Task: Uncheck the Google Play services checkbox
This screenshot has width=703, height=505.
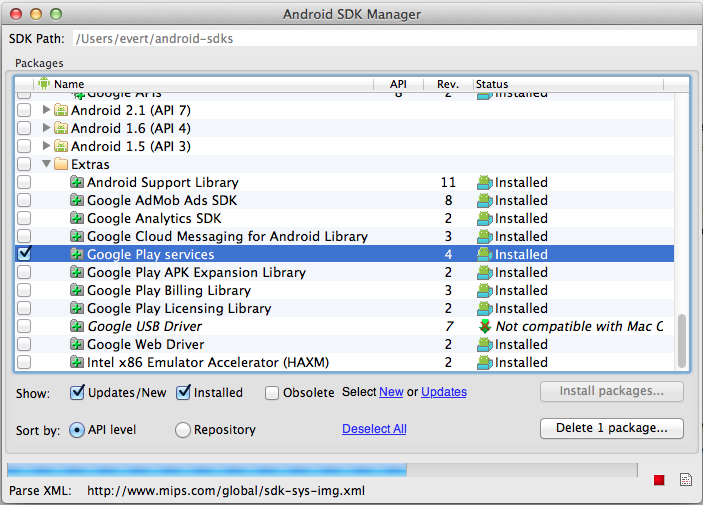Action: (25, 255)
